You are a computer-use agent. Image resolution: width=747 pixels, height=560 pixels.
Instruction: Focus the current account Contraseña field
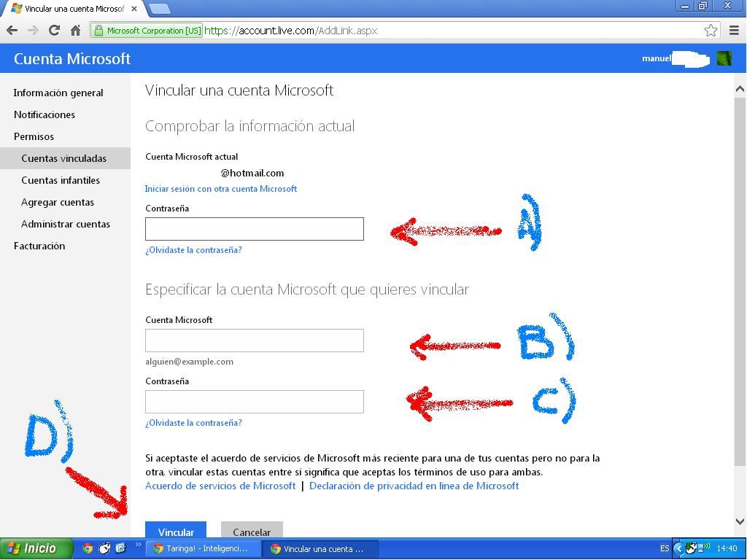[255, 229]
